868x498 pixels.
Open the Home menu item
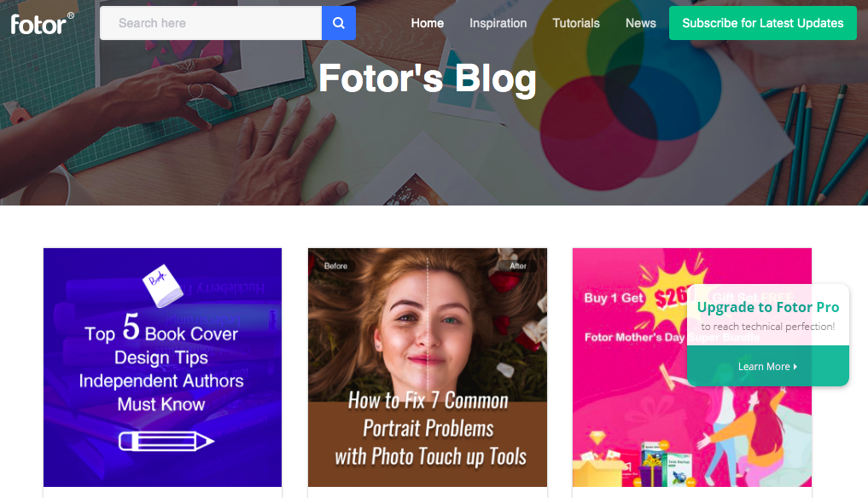click(428, 23)
